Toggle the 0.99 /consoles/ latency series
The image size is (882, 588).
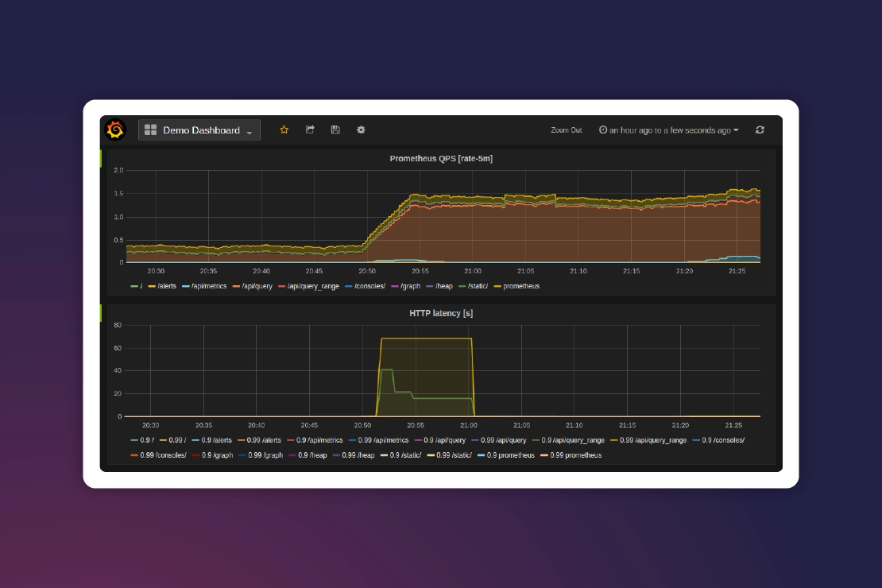point(159,456)
